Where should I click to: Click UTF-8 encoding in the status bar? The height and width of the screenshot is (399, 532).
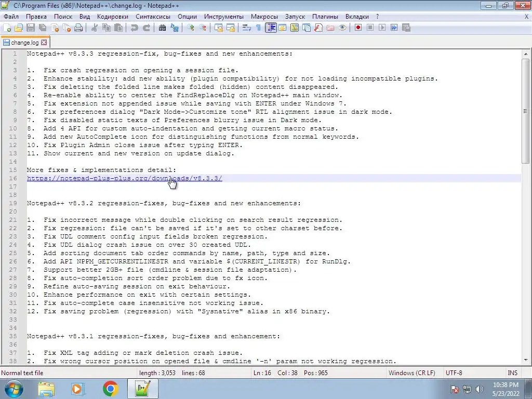454,373
